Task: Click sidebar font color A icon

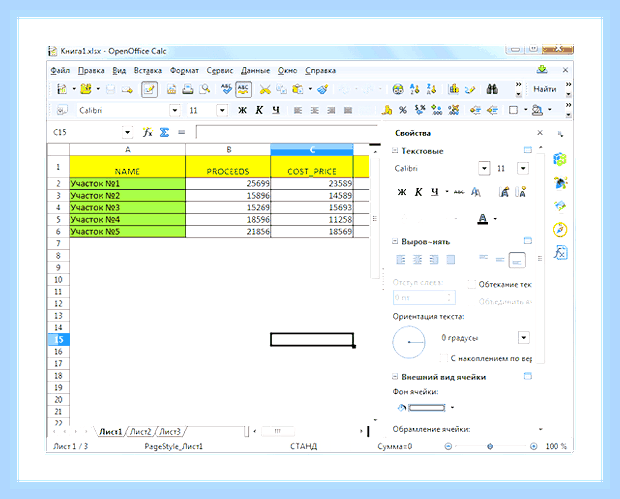Action: pos(482,218)
